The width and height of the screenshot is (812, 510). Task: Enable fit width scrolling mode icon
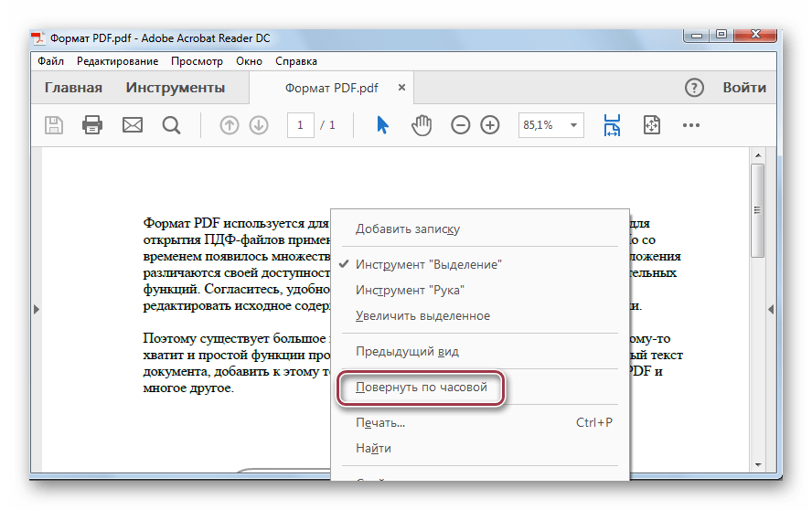click(x=612, y=125)
